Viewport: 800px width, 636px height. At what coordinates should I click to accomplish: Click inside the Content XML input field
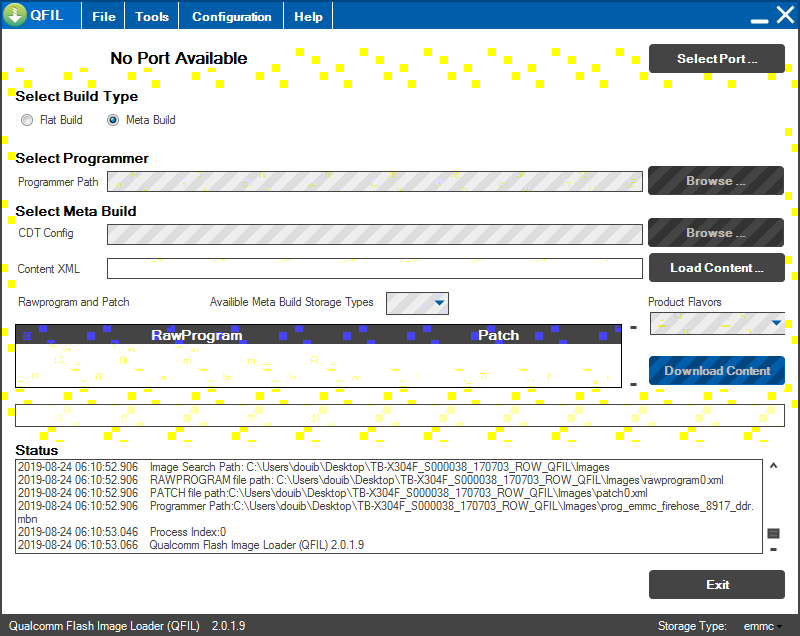pos(375,268)
